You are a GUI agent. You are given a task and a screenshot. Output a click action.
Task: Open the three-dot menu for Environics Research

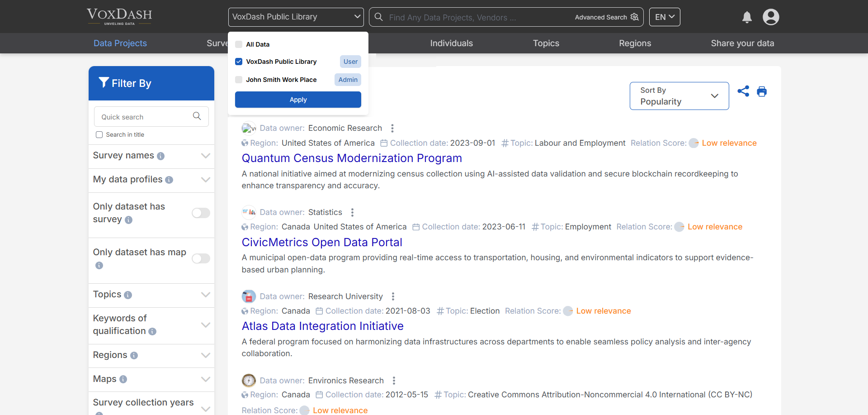[394, 381]
